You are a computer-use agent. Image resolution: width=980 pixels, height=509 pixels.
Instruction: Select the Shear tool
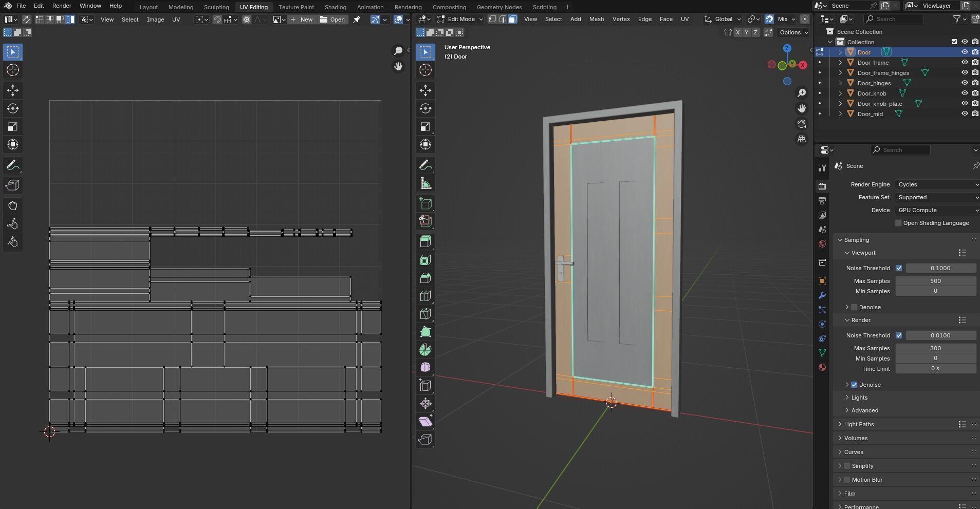tap(425, 421)
